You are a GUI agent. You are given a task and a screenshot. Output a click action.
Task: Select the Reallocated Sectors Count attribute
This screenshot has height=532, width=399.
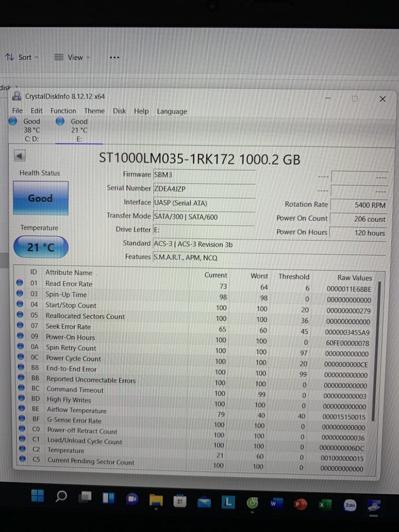pos(85,316)
